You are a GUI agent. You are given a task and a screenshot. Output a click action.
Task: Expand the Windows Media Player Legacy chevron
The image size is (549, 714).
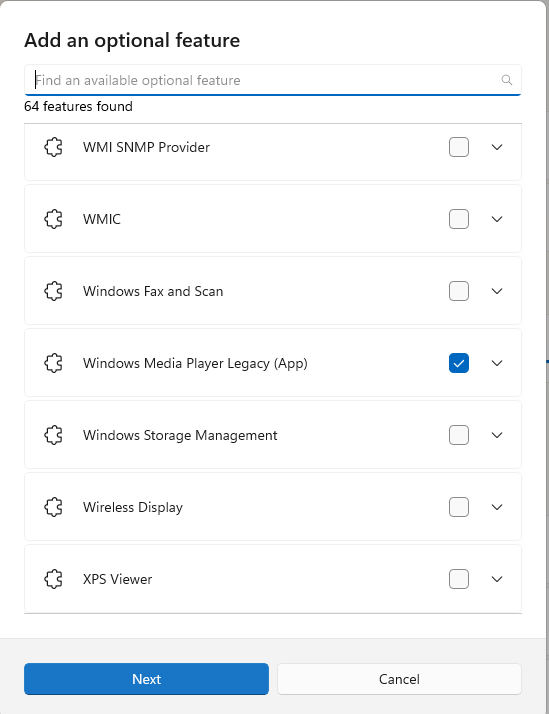497,363
